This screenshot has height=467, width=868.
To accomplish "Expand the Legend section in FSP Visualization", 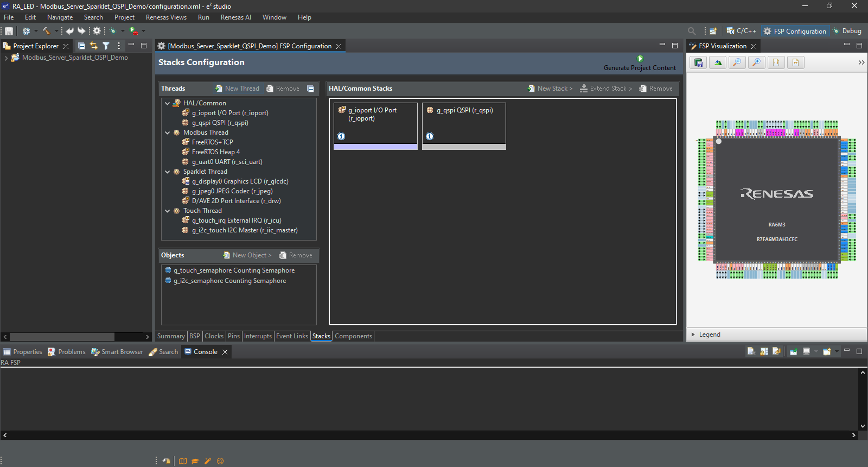I will click(x=693, y=335).
